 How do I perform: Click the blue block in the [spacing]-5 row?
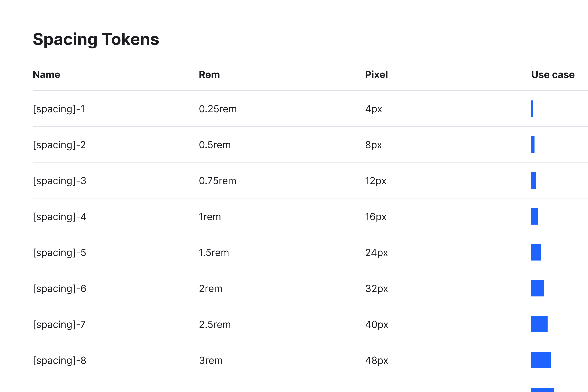click(x=536, y=252)
